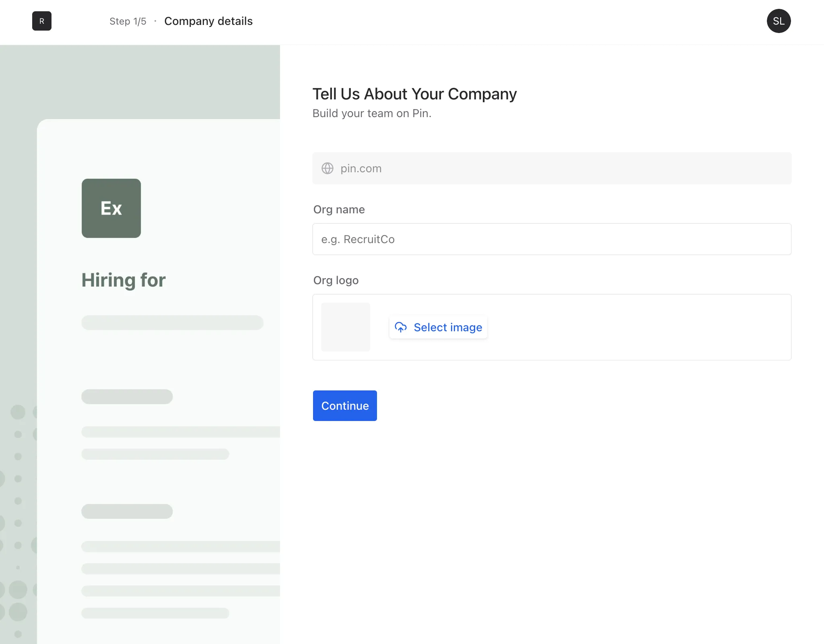The height and width of the screenshot is (644, 824).
Task: Click the Tell Us About Your Company heading
Action: coord(414,94)
